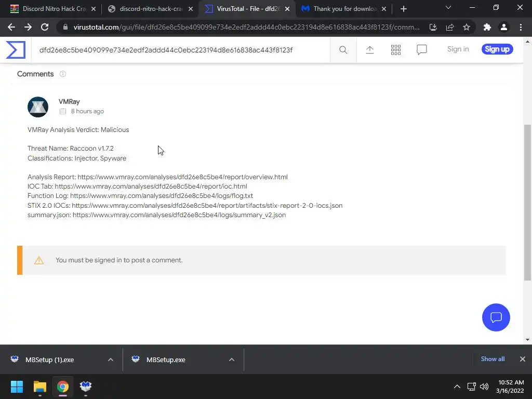Open the MBSetup.exe download

(166, 360)
